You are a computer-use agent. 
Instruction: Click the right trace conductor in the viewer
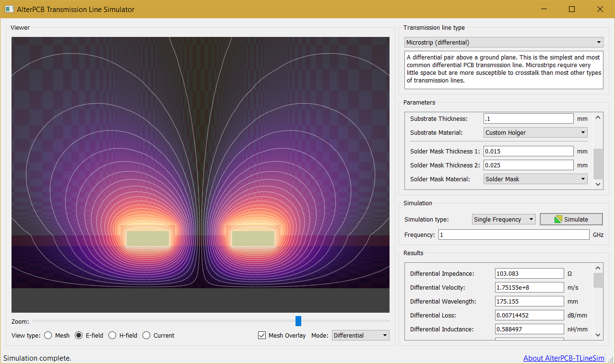pyautogui.click(x=253, y=238)
